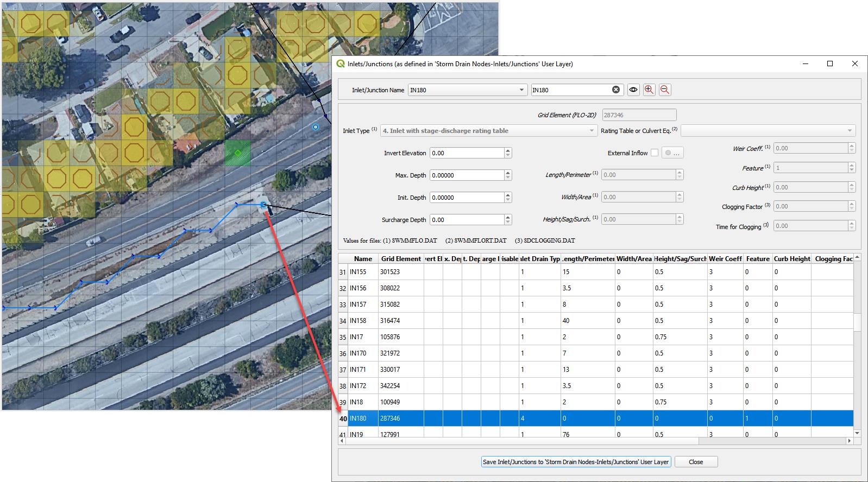Screen dimensions: 868x482
Task: Click the QGIS logo in dialog title bar
Action: pyautogui.click(x=341, y=64)
